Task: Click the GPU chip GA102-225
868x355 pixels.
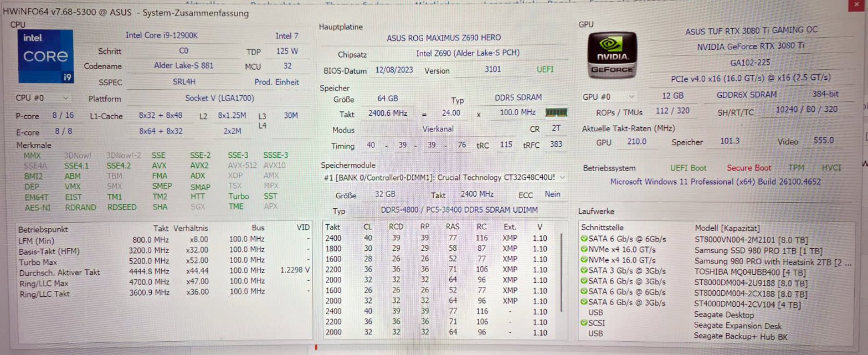Action: (751, 63)
